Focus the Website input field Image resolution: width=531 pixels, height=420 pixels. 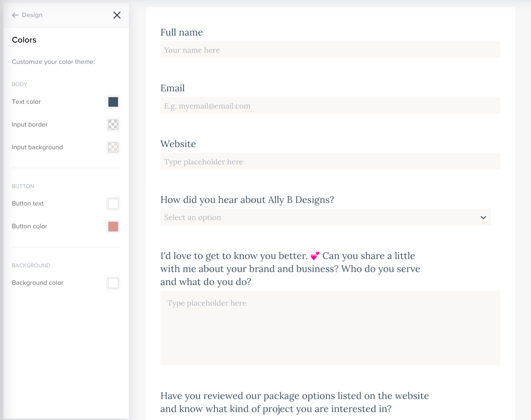click(x=330, y=161)
